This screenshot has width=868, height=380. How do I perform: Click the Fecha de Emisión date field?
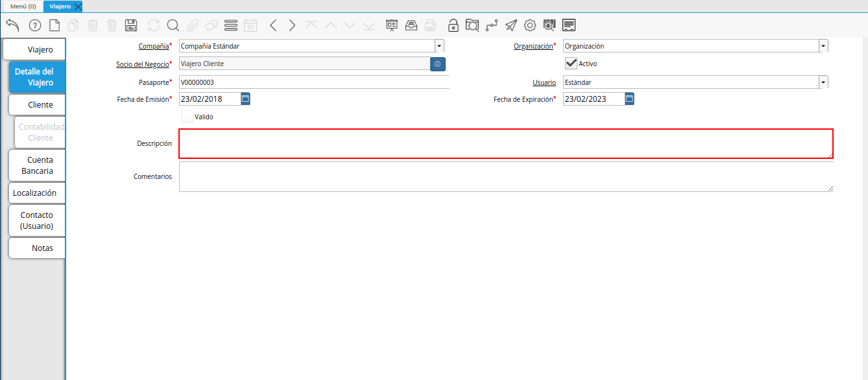pyautogui.click(x=210, y=99)
